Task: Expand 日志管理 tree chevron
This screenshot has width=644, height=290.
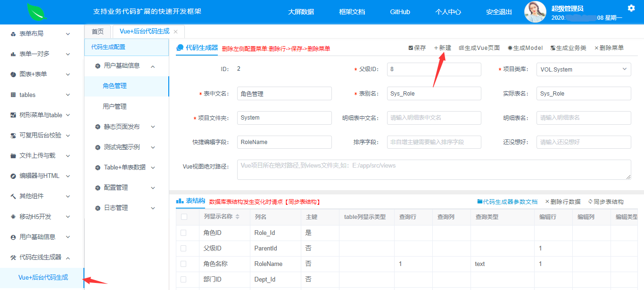Action: tap(153, 208)
